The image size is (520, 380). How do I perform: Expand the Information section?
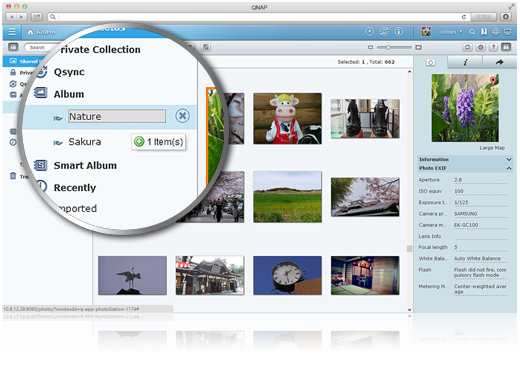tap(465, 159)
